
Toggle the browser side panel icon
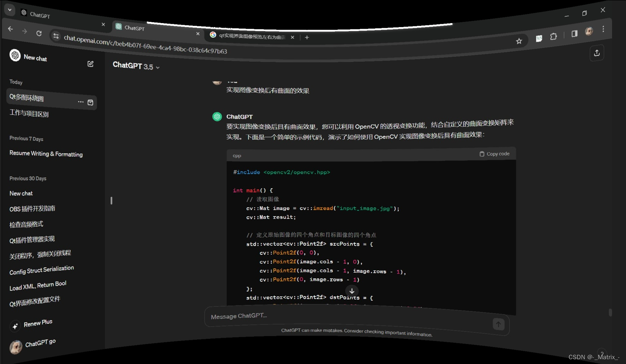click(574, 34)
